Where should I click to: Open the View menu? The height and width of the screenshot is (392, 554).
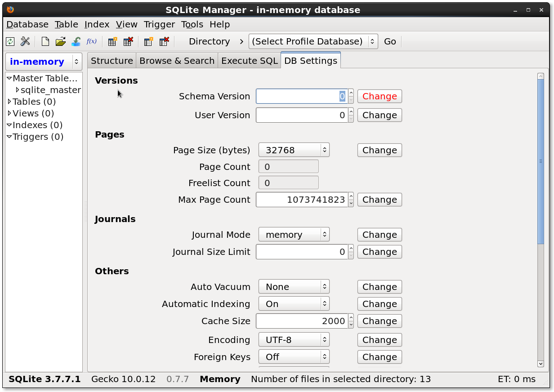(127, 24)
